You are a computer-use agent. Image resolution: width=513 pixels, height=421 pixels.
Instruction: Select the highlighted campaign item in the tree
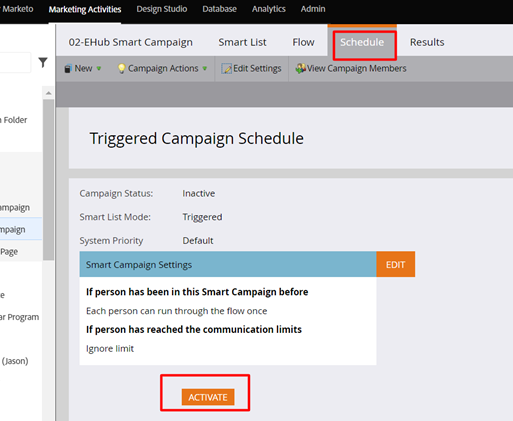pyautogui.click(x=21, y=229)
